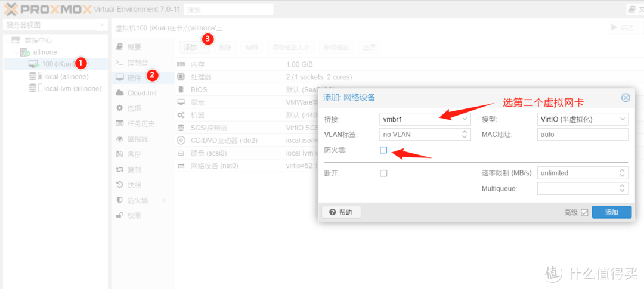Open the Summary (概要) tab
The width and height of the screenshot is (644, 289).
click(x=143, y=47)
